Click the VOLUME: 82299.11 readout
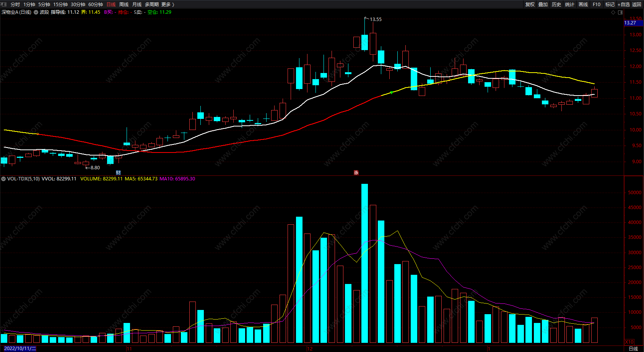The image size is (644, 352). coord(101,179)
